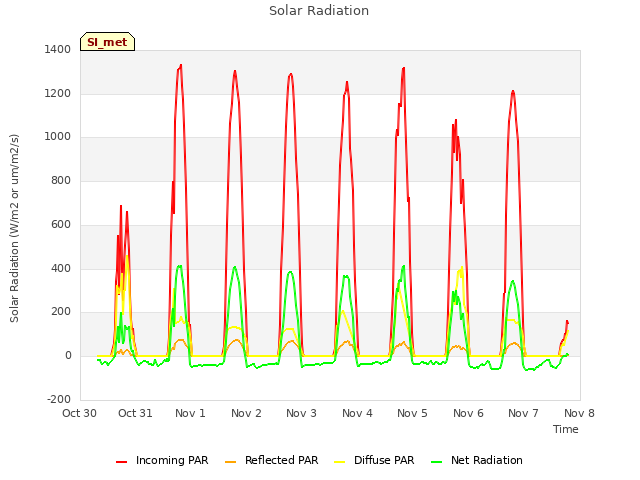Click the Time x-axis label

pyautogui.click(x=565, y=429)
